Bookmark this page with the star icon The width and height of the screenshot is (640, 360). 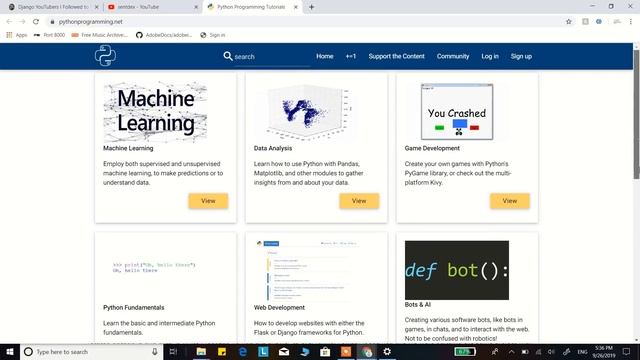(569, 22)
